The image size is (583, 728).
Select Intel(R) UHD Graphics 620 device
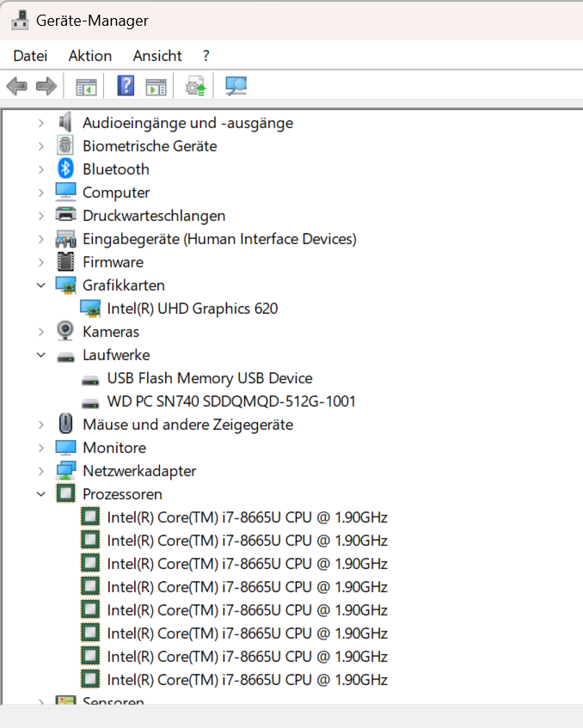[193, 309]
